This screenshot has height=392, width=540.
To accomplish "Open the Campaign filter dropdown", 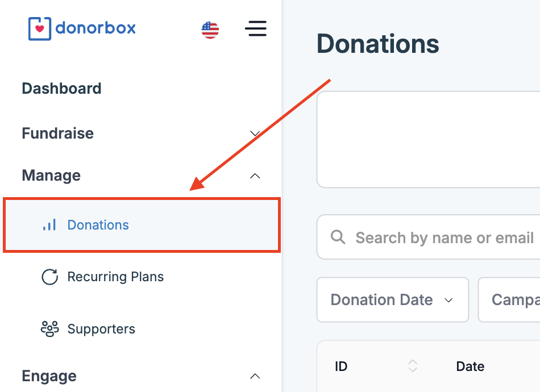I will (509, 300).
